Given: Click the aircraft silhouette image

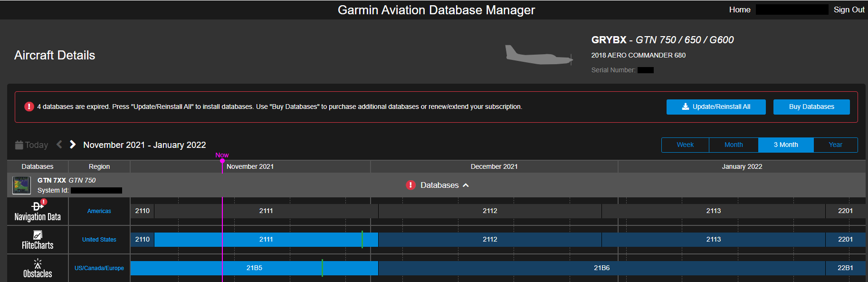Looking at the screenshot, I should click(x=539, y=55).
